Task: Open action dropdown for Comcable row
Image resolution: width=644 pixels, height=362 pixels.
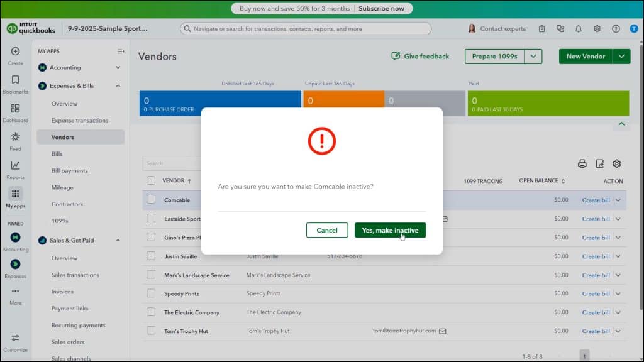Action: [x=618, y=200]
